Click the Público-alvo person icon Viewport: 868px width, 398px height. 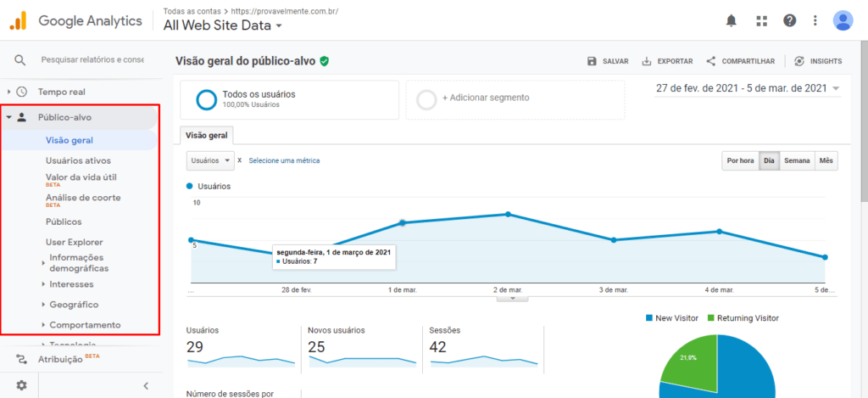click(x=21, y=117)
